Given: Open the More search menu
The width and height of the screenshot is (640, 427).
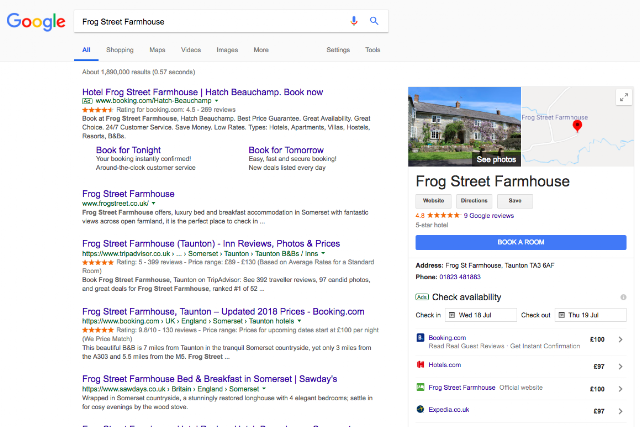Looking at the screenshot, I should 261,50.
